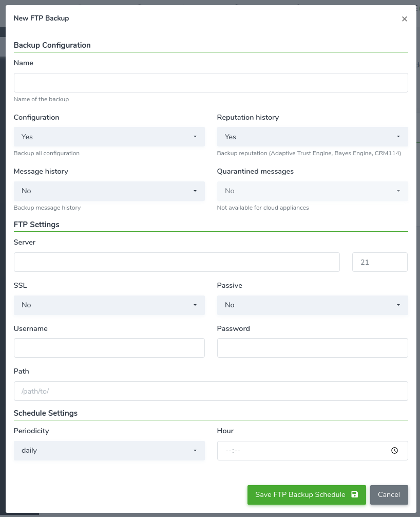
Task: Open the SSL dropdown
Action: tap(109, 305)
